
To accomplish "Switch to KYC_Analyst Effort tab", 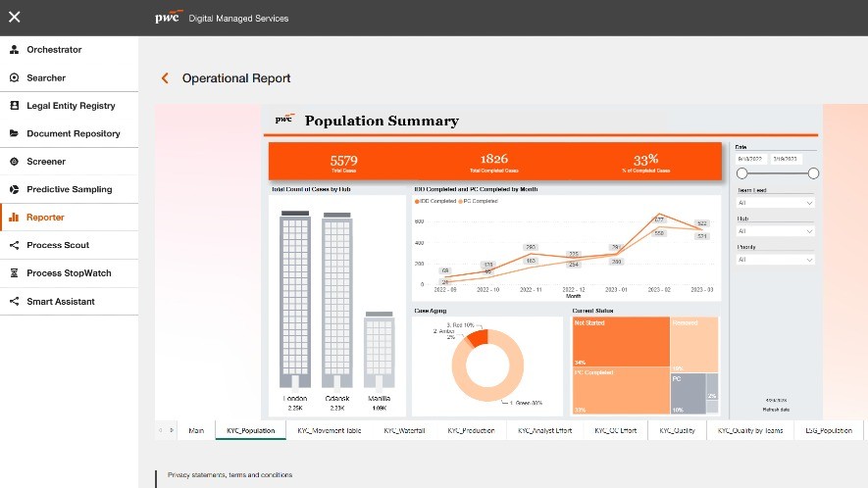I will point(544,430).
